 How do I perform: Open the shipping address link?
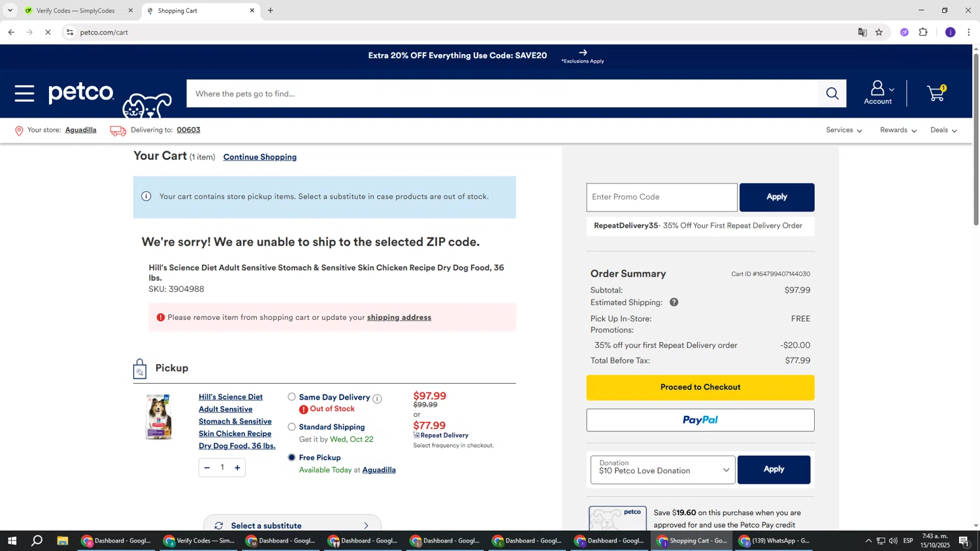pos(399,318)
